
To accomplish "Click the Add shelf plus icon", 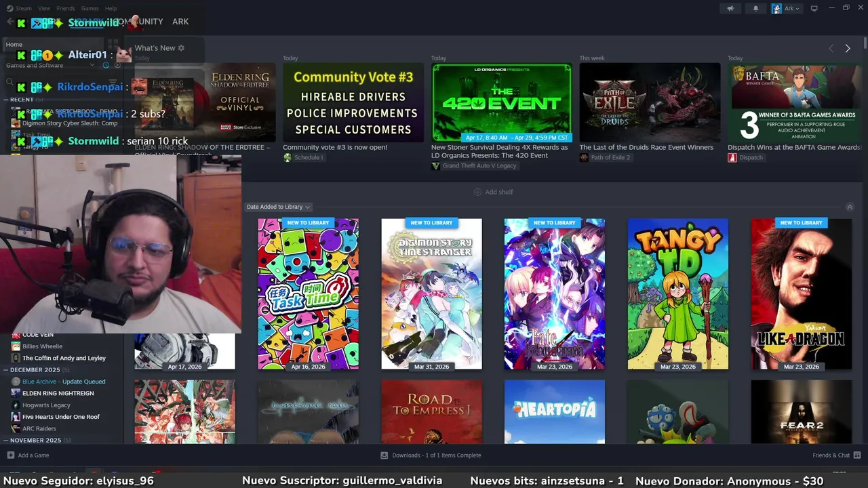I will point(477,192).
